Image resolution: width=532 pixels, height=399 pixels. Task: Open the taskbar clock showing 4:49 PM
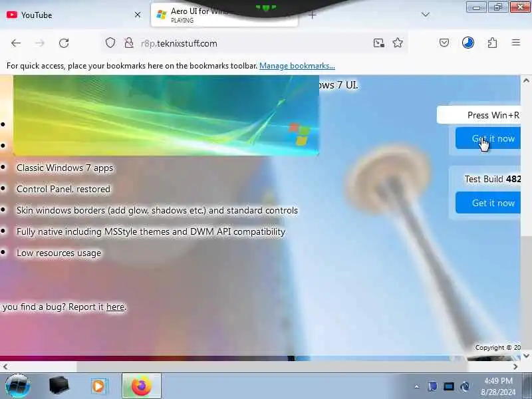click(x=498, y=386)
